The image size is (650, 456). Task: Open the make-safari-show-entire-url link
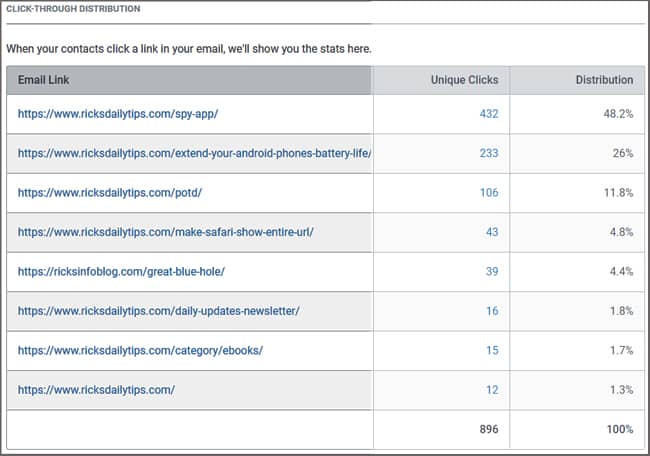click(166, 232)
